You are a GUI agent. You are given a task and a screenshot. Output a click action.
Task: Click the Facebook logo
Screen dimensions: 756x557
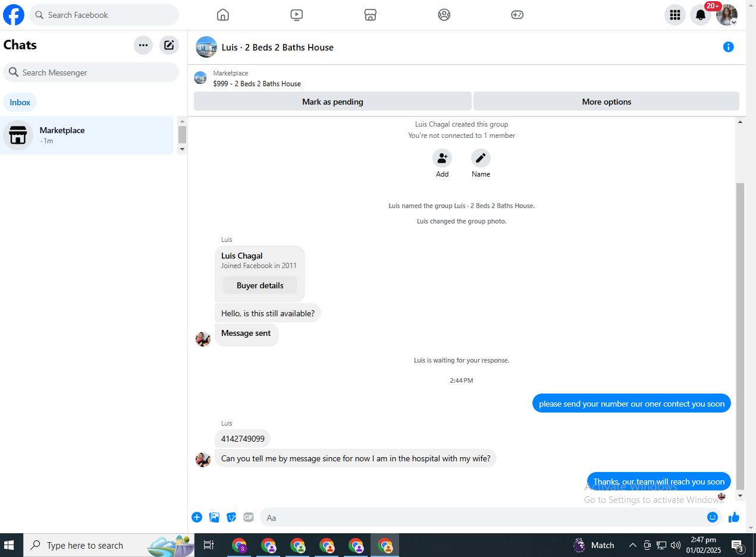(x=14, y=15)
